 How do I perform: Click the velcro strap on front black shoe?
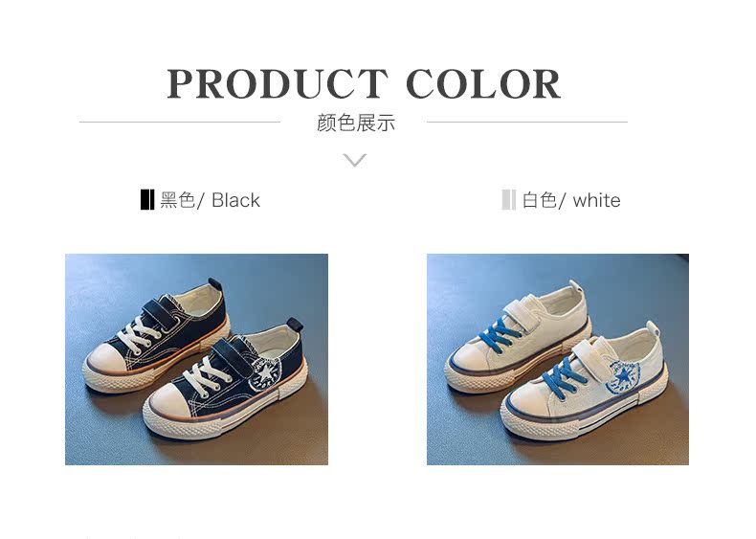tap(233, 357)
